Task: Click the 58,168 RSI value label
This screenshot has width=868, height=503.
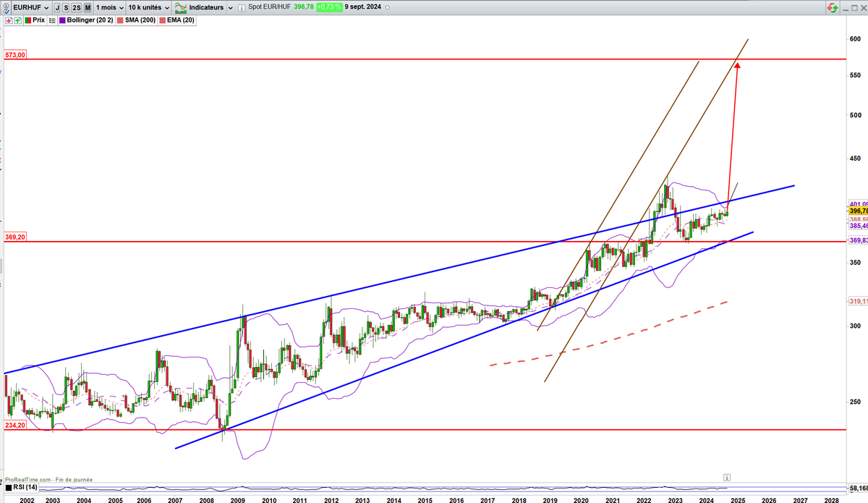Action: click(x=858, y=488)
